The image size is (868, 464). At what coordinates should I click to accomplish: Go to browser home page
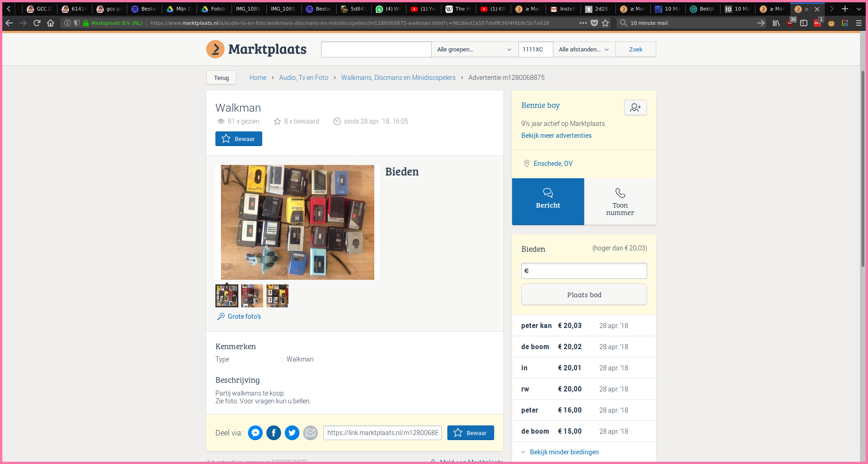51,23
